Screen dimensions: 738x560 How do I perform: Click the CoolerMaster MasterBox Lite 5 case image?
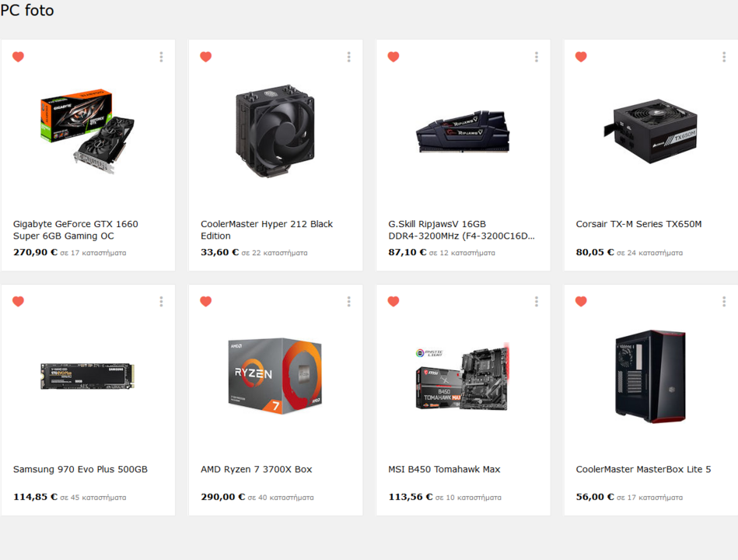click(x=651, y=376)
